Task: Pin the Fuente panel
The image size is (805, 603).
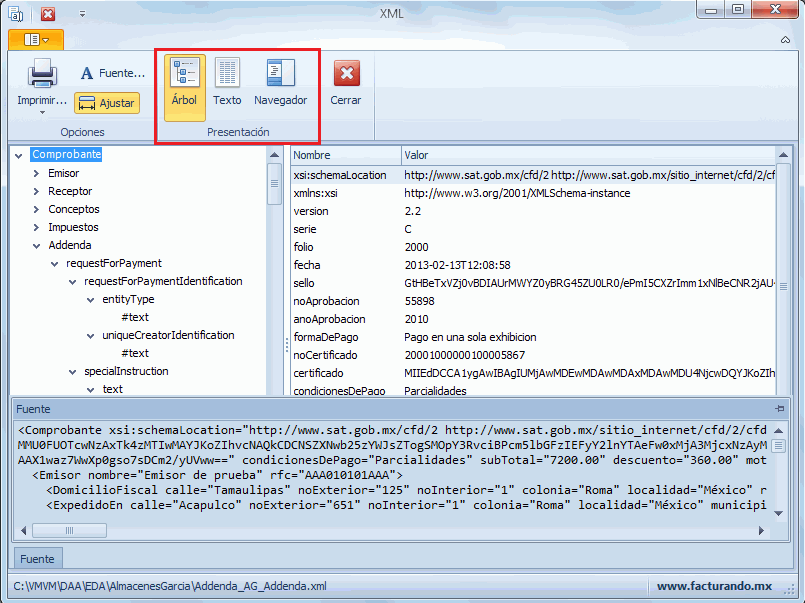Action: click(779, 409)
